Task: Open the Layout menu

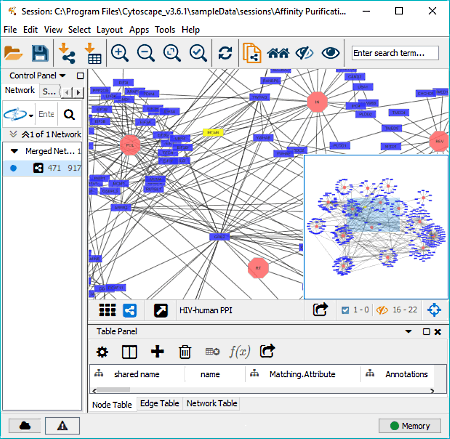Action: (110, 30)
